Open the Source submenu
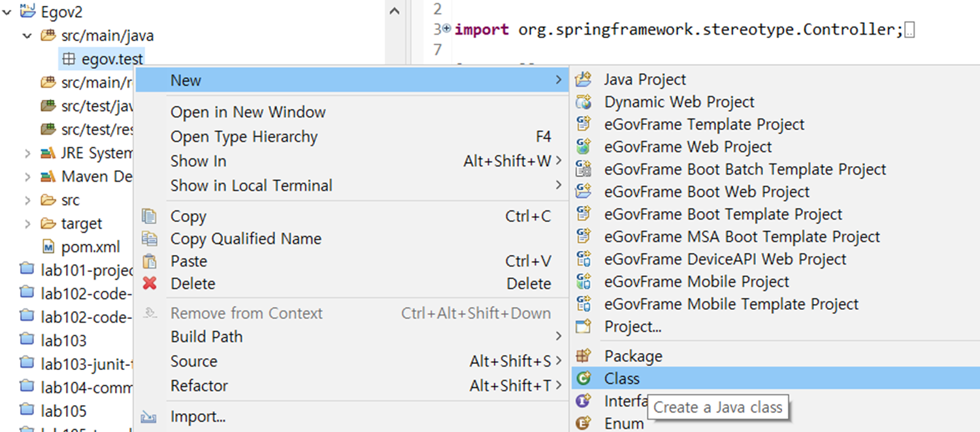The height and width of the screenshot is (432, 980). coord(352,361)
